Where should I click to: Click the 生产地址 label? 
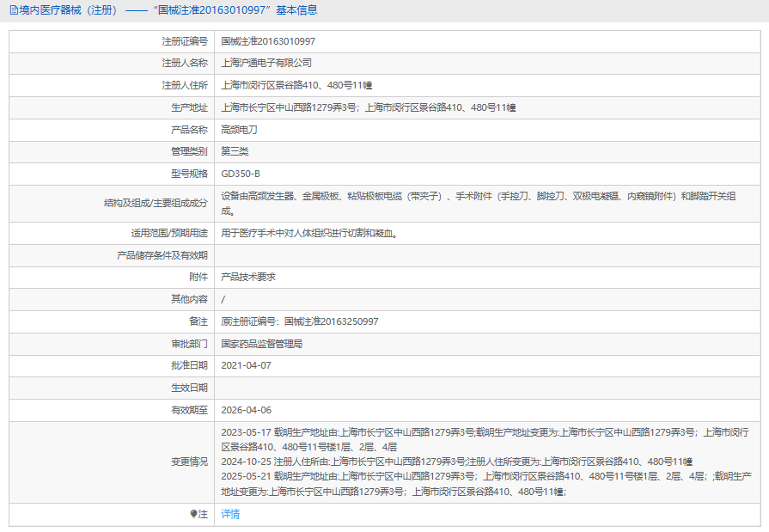[189, 107]
